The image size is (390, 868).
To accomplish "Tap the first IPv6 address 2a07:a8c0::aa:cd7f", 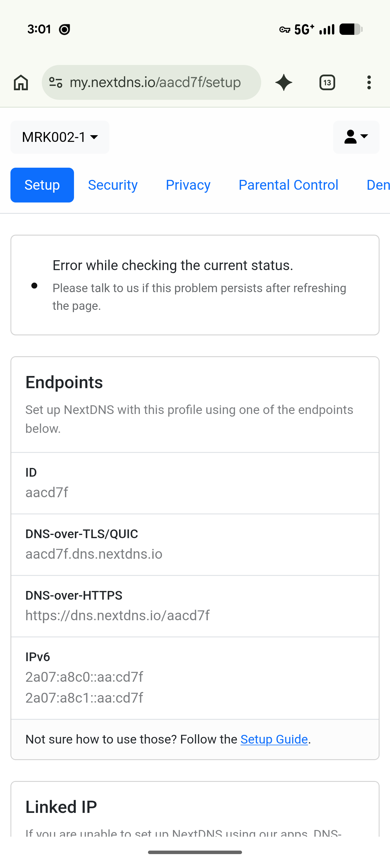I will (84, 677).
